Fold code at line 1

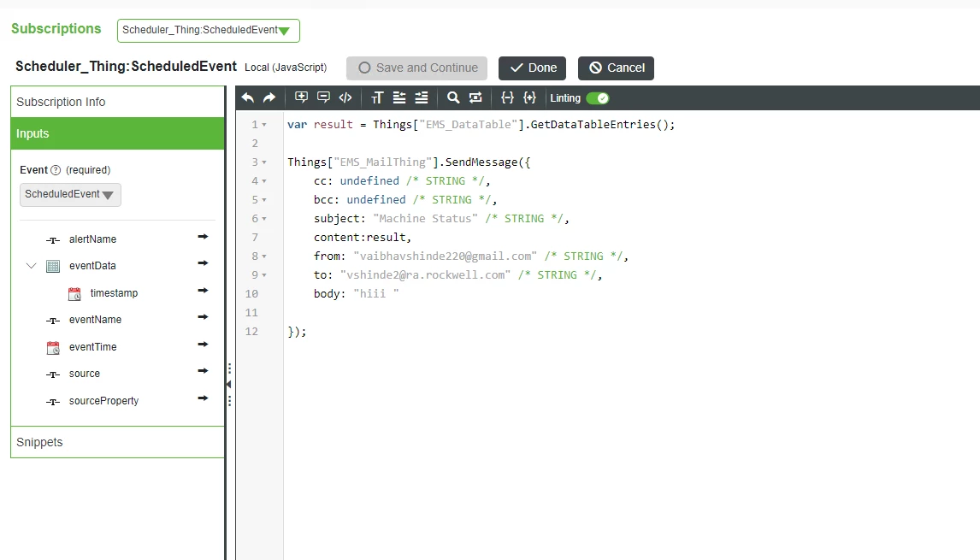click(264, 125)
